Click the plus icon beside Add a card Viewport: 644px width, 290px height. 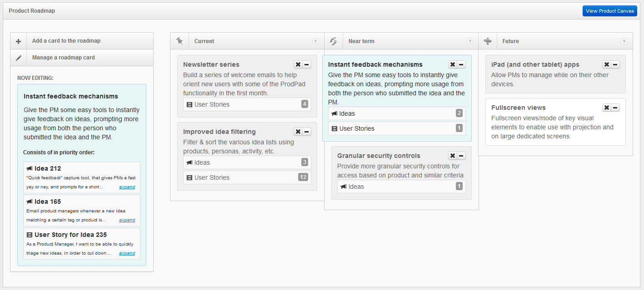[19, 41]
